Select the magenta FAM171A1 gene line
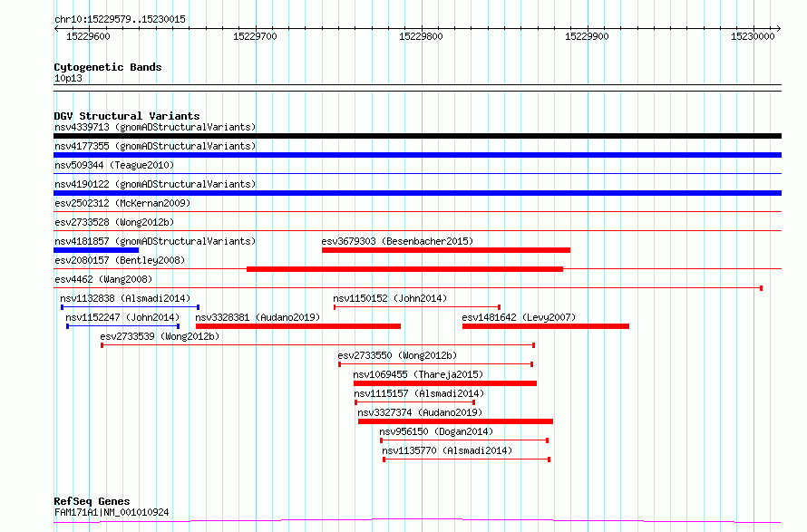 point(417,521)
